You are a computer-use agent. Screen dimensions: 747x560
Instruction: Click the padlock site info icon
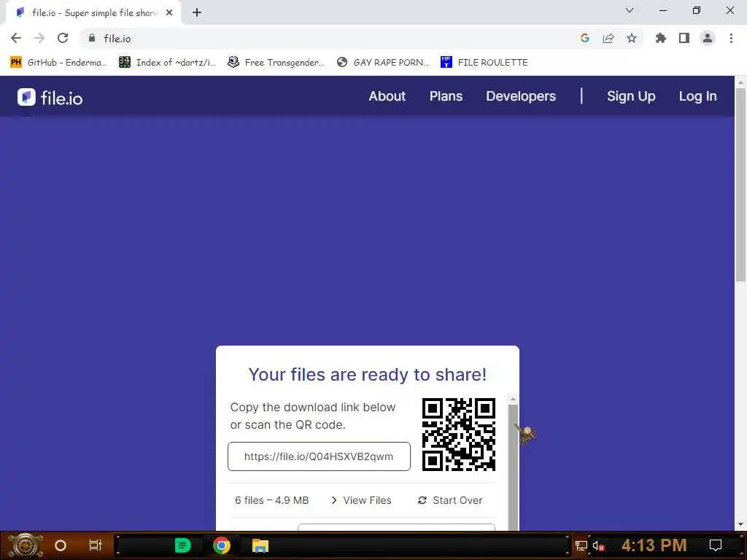pyautogui.click(x=92, y=38)
